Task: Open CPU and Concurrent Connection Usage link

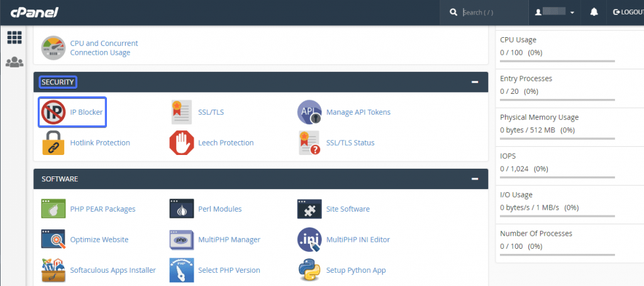Action: pyautogui.click(x=104, y=48)
